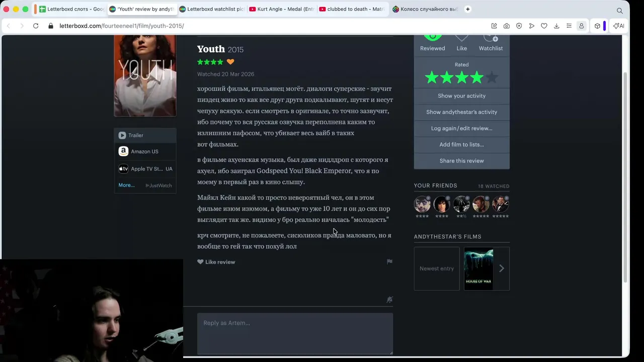Click Show andythestar's activity
This screenshot has width=644, height=362.
pos(462,112)
